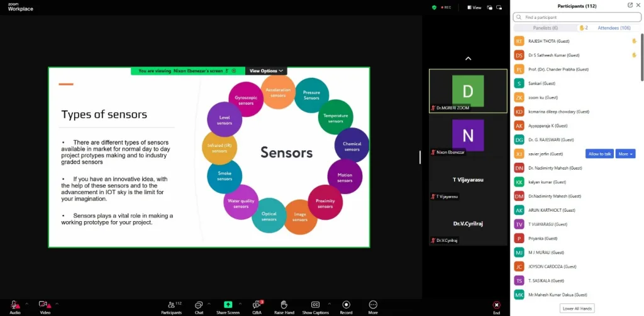Toggle Show Captions in the toolbar
644x316 pixels.
pyautogui.click(x=315, y=305)
